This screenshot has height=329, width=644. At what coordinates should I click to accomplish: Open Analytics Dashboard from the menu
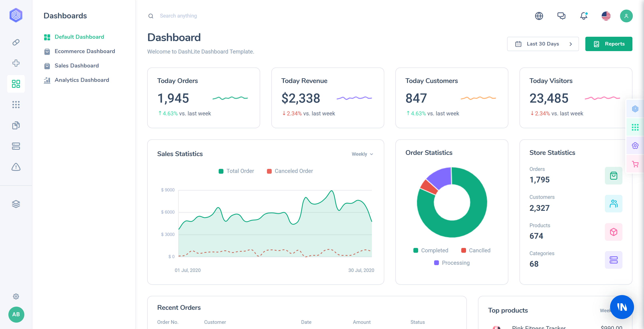pos(82,80)
